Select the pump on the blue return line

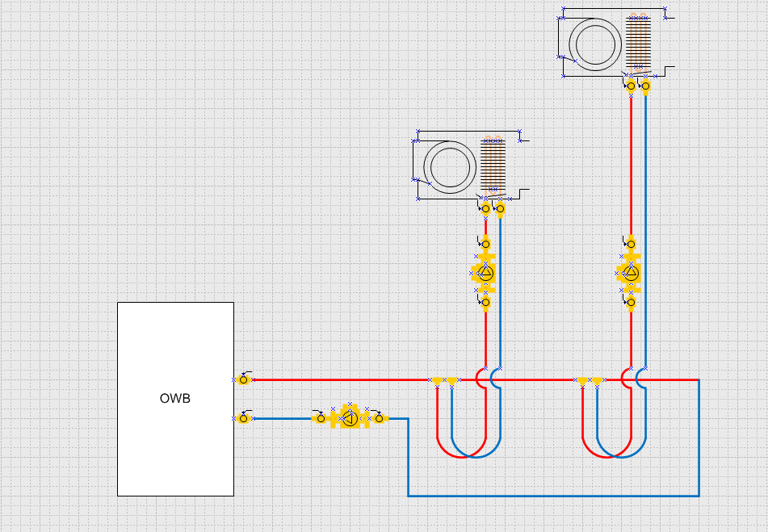(x=350, y=418)
